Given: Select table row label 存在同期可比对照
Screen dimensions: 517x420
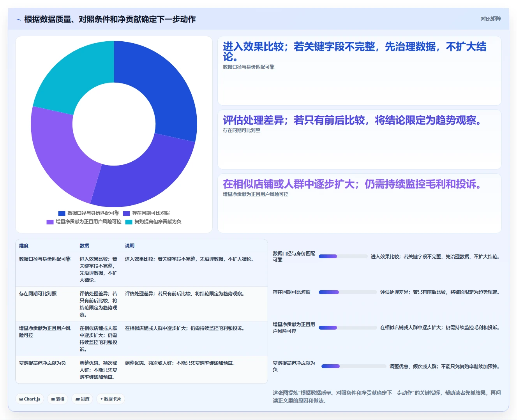Looking at the screenshot, I should pyautogui.click(x=38, y=294).
